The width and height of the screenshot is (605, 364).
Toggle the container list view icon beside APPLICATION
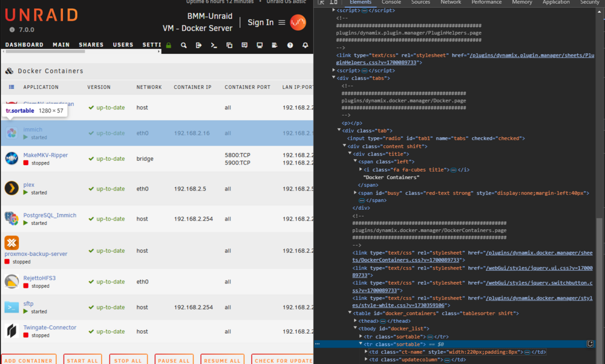coord(11,87)
